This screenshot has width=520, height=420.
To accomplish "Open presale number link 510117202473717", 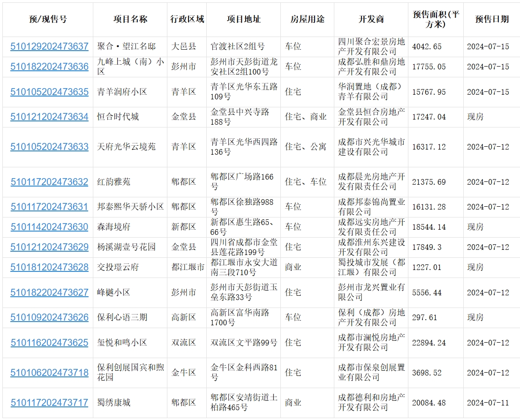I will [49, 403].
